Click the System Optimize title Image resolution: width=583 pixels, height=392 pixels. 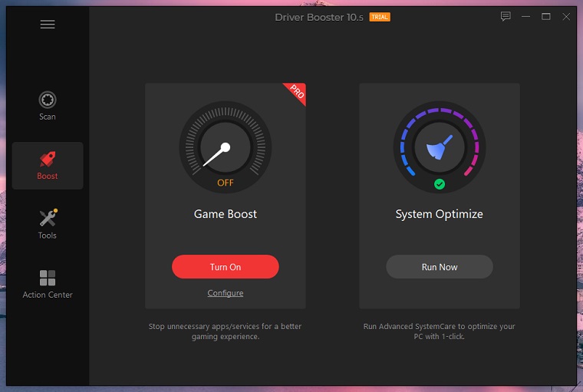click(440, 214)
